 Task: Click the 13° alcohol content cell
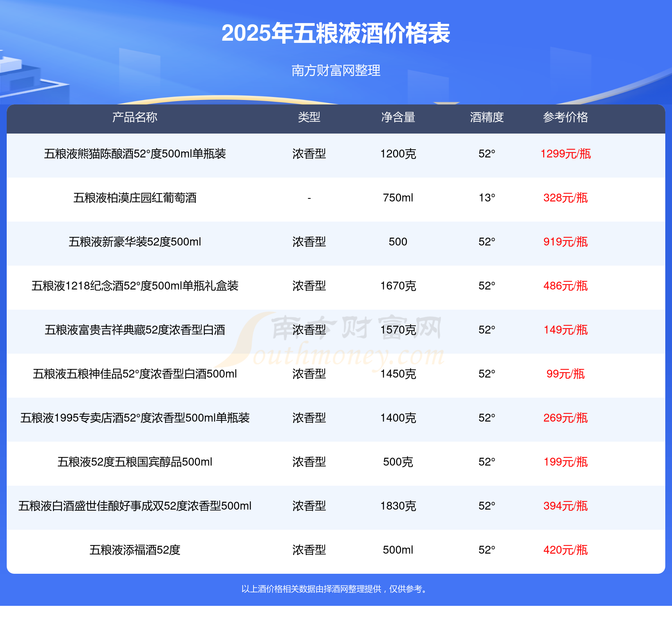pyautogui.click(x=487, y=198)
